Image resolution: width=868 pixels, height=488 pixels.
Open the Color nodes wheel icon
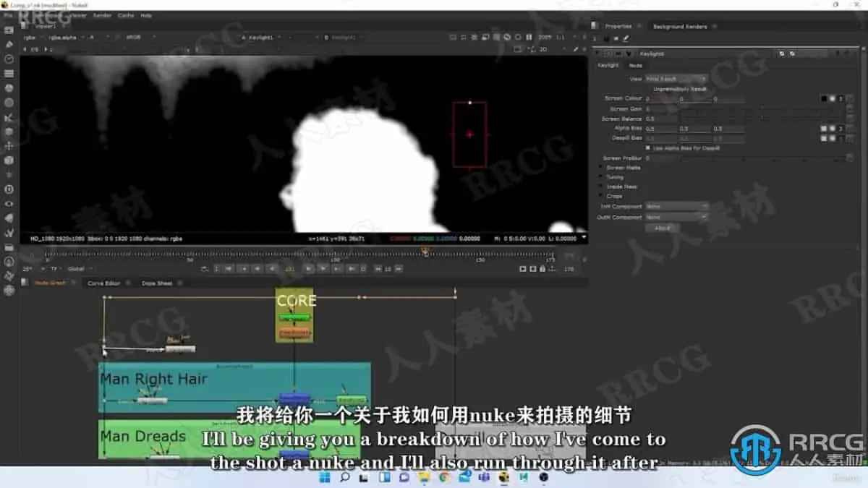(x=9, y=88)
